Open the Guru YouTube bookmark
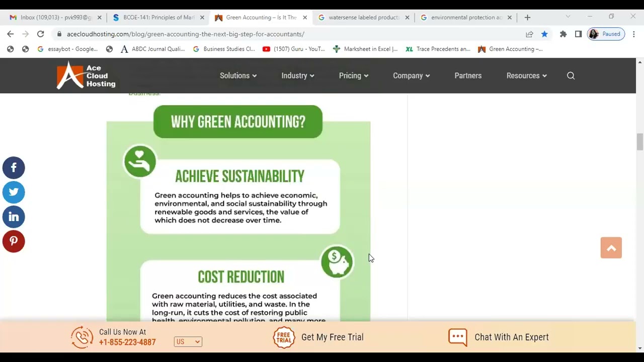The width and height of the screenshot is (644, 362). [294, 49]
